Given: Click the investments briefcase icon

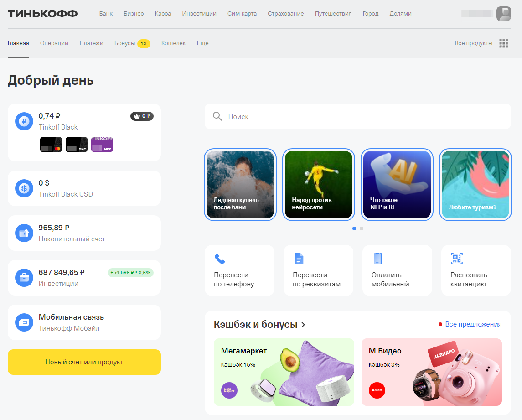Looking at the screenshot, I should pyautogui.click(x=24, y=277).
